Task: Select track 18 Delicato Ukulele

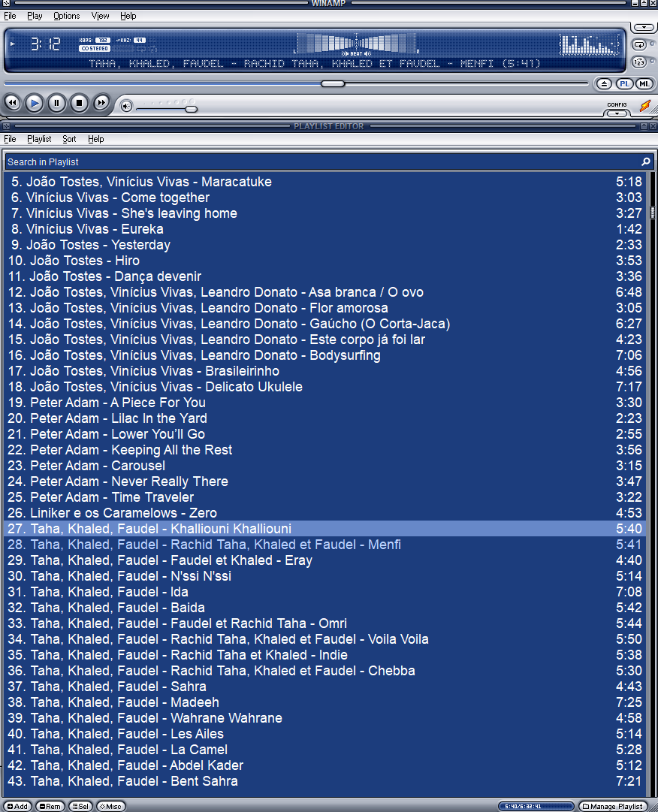Action: point(324,387)
